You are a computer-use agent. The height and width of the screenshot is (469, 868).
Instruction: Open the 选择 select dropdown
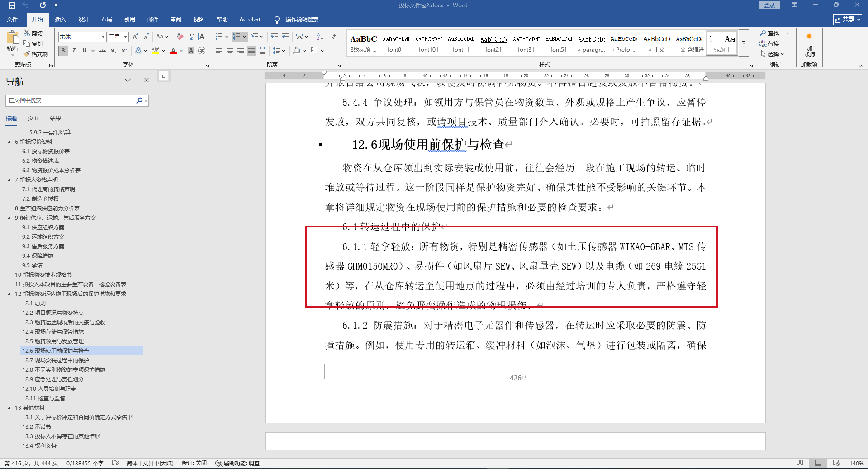point(772,54)
